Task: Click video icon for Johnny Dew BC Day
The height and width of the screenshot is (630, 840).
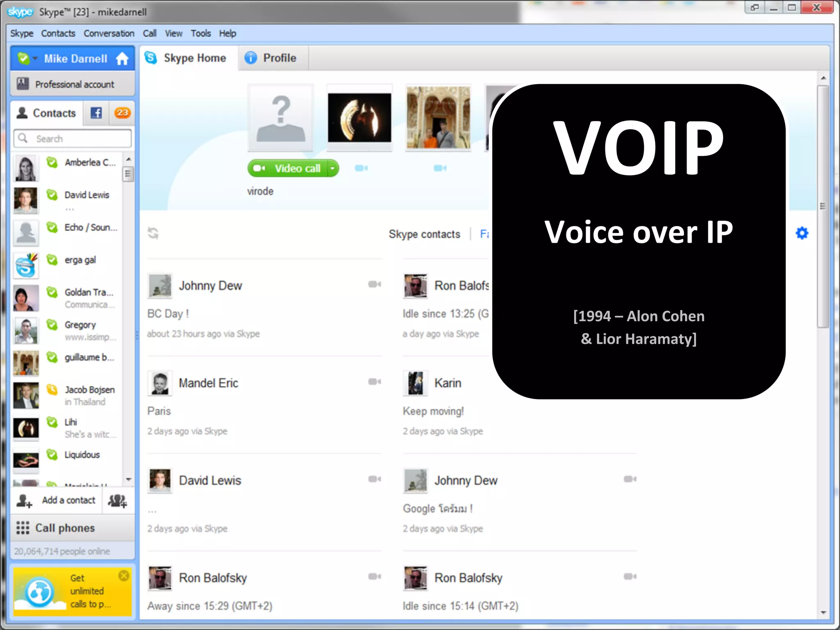Action: point(374,284)
